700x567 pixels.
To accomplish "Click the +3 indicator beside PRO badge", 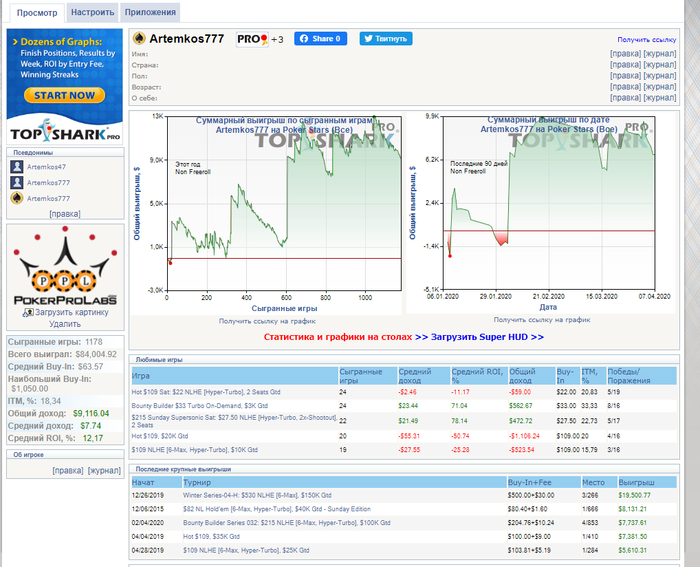I will (277, 40).
